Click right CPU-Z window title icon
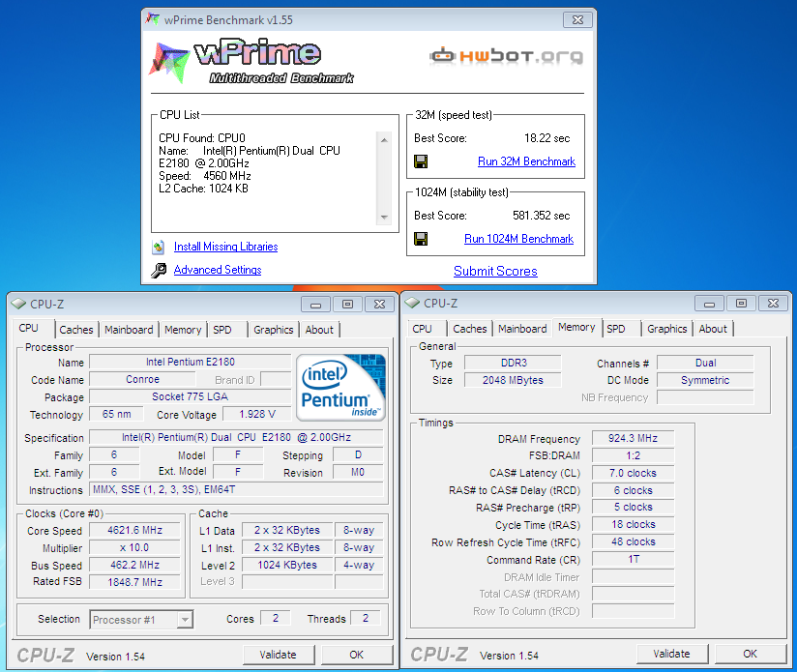This screenshot has height=672, width=797. (412, 304)
